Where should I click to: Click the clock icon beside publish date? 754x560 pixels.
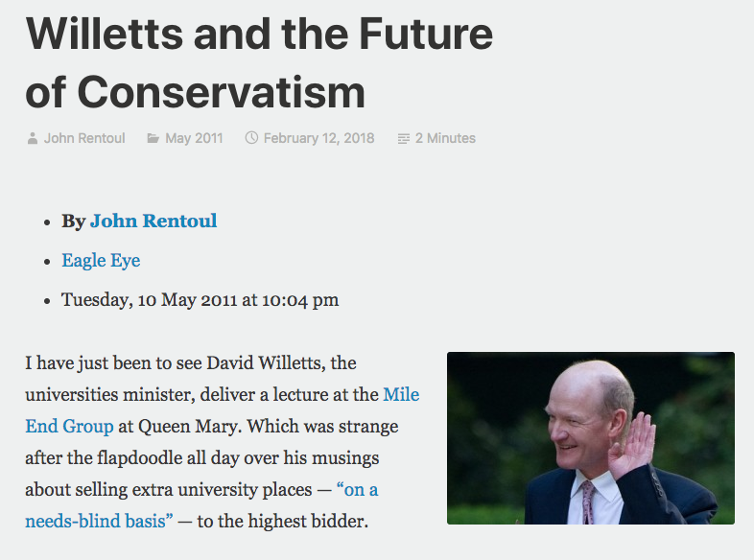252,138
